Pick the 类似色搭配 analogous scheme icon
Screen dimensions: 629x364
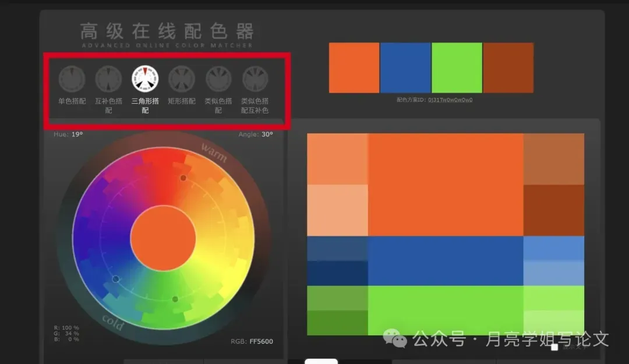tap(218, 79)
